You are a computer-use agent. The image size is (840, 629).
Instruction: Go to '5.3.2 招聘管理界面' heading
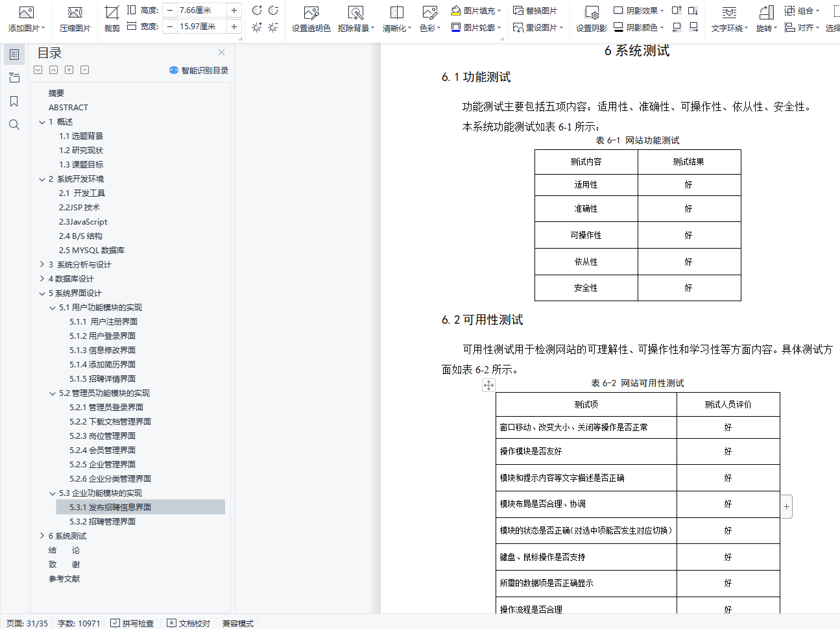click(x=102, y=522)
